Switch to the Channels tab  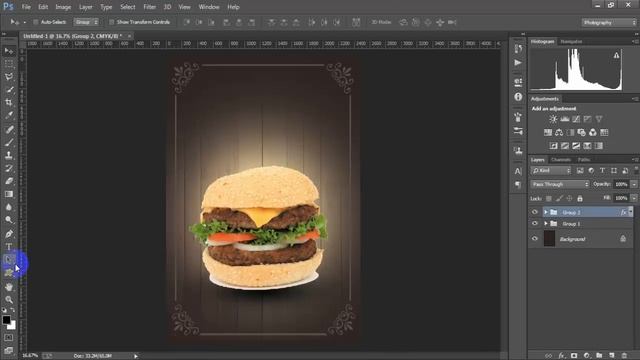point(561,160)
